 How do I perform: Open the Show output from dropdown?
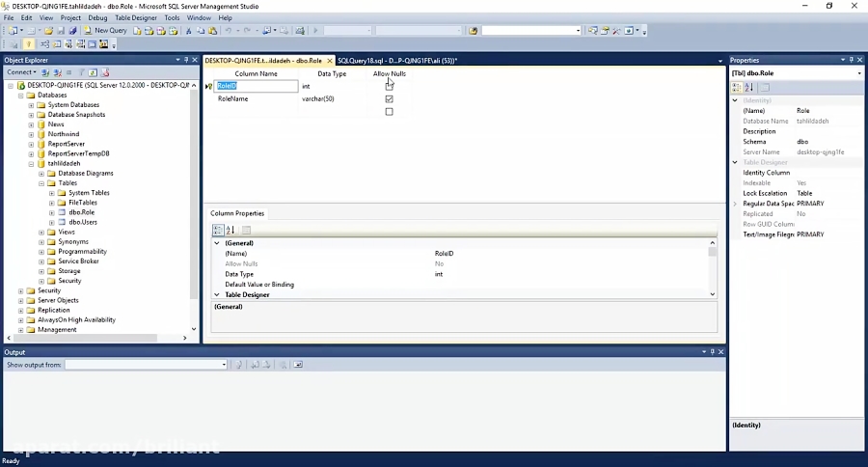224,365
